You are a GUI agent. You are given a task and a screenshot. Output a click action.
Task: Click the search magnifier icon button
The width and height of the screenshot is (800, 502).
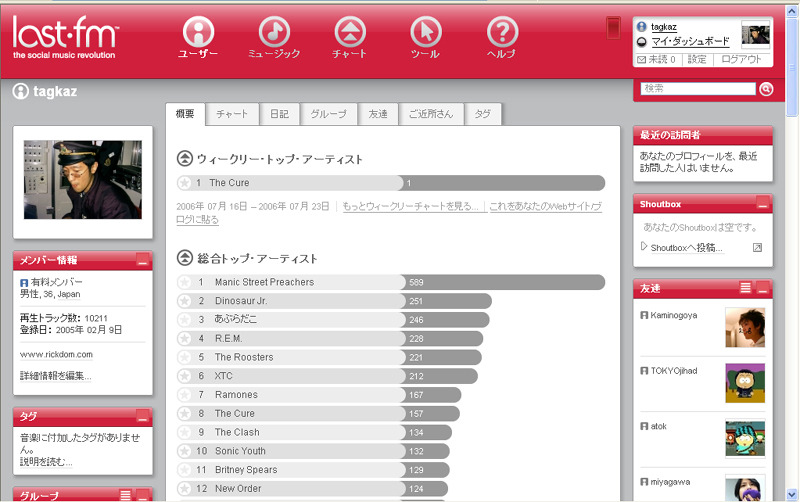click(x=766, y=89)
